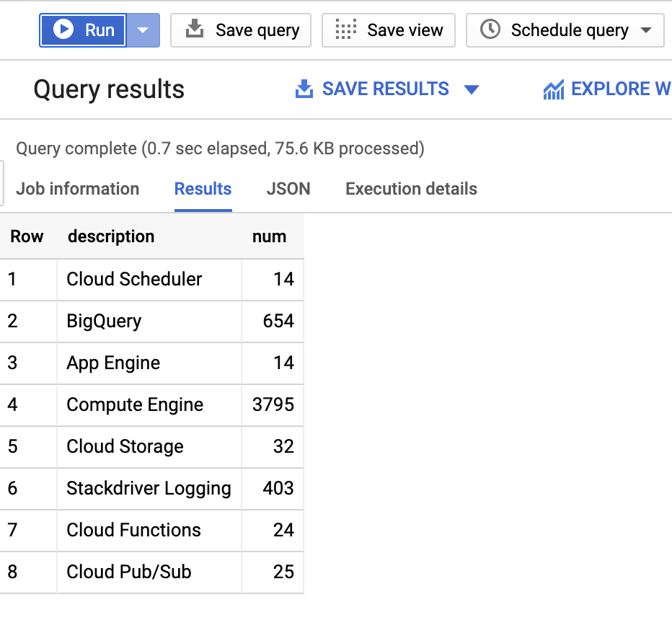672x633 pixels.
Task: Click the value 32 in Cloud Storage row
Action: click(x=283, y=446)
